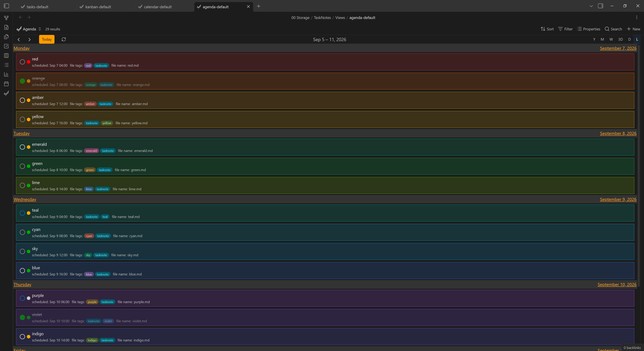Toggle status circle for emerald task
The height and width of the screenshot is (351, 644).
tap(22, 147)
